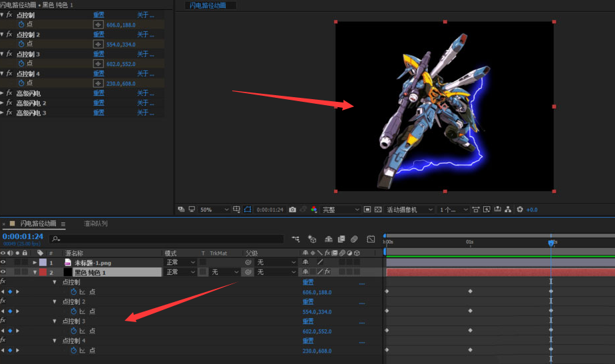Click the snapshot camera icon in viewer
The image size is (615, 364).
pyautogui.click(x=292, y=210)
